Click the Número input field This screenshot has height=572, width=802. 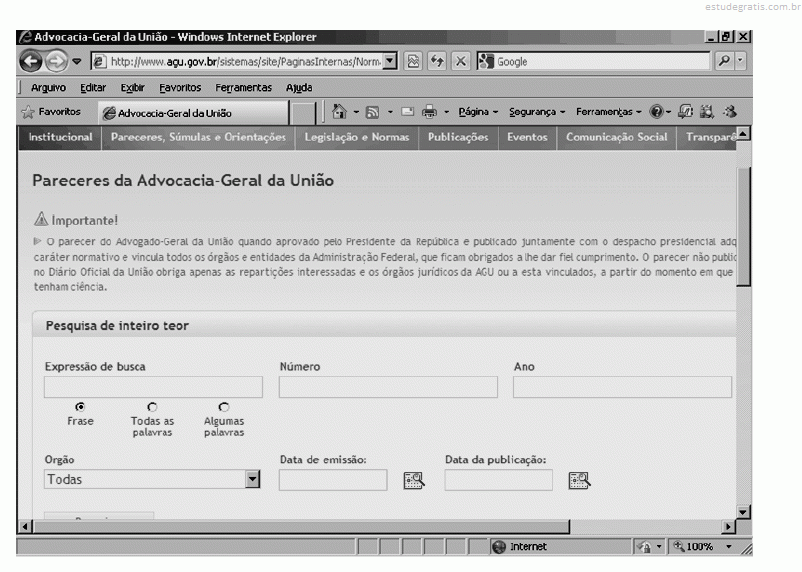point(388,387)
